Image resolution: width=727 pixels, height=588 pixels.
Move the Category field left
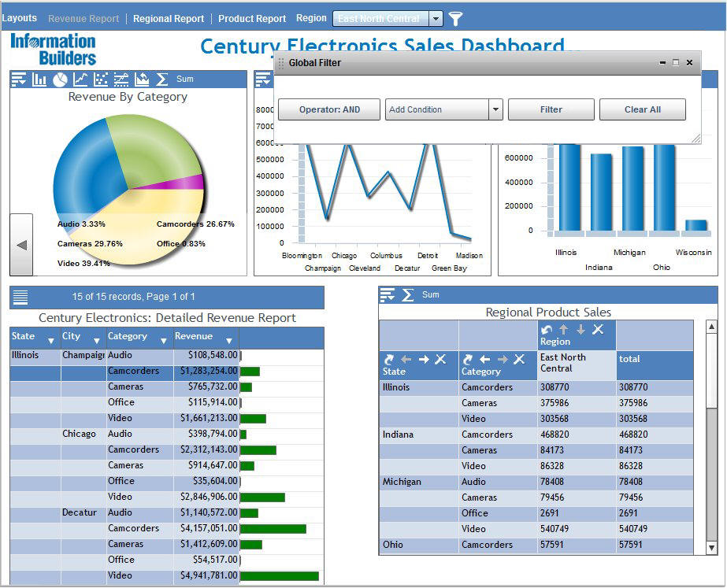point(485,359)
